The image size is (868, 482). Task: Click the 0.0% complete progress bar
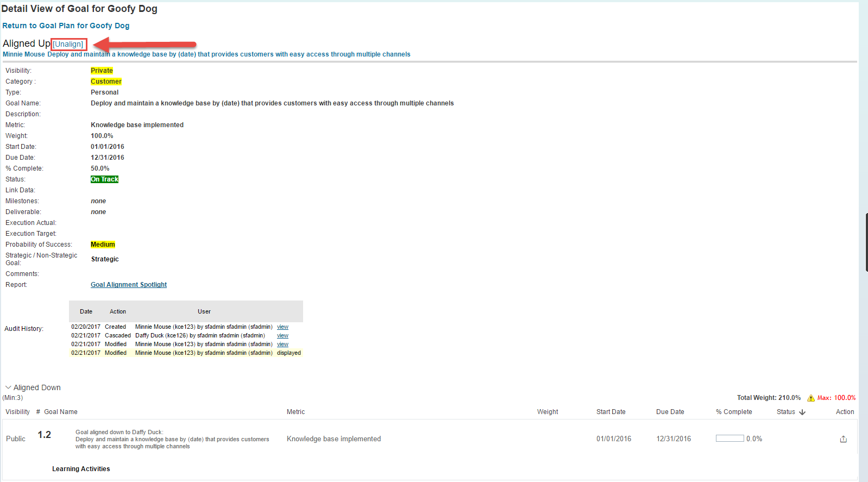[x=729, y=439]
